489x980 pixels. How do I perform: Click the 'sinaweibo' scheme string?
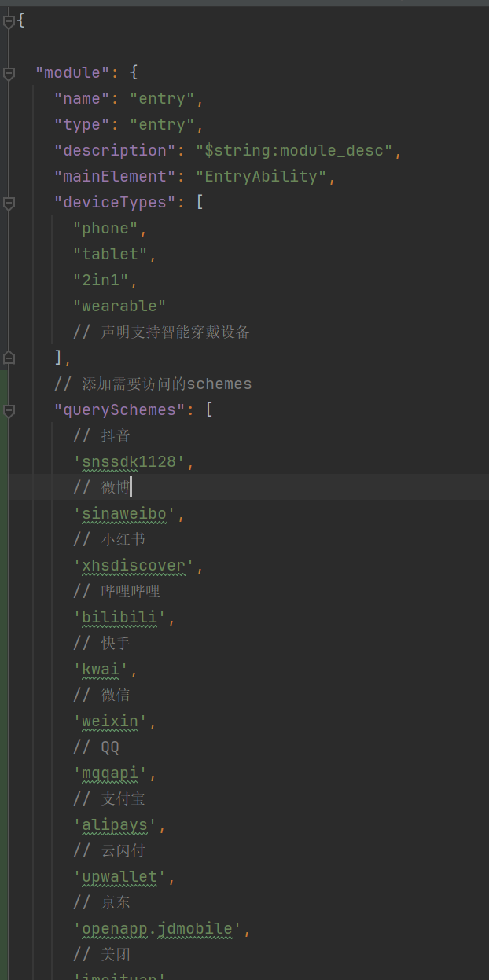(x=124, y=514)
